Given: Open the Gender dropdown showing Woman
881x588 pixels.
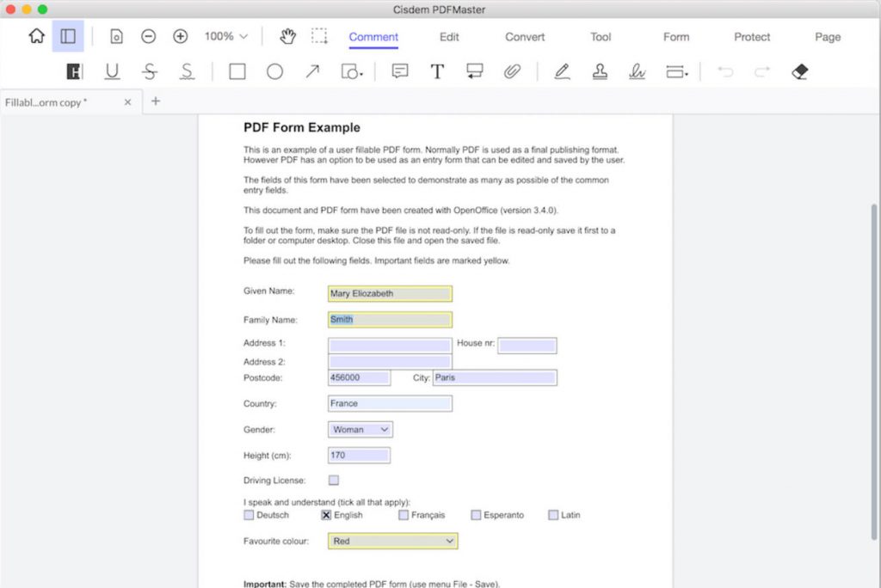Looking at the screenshot, I should click(360, 429).
